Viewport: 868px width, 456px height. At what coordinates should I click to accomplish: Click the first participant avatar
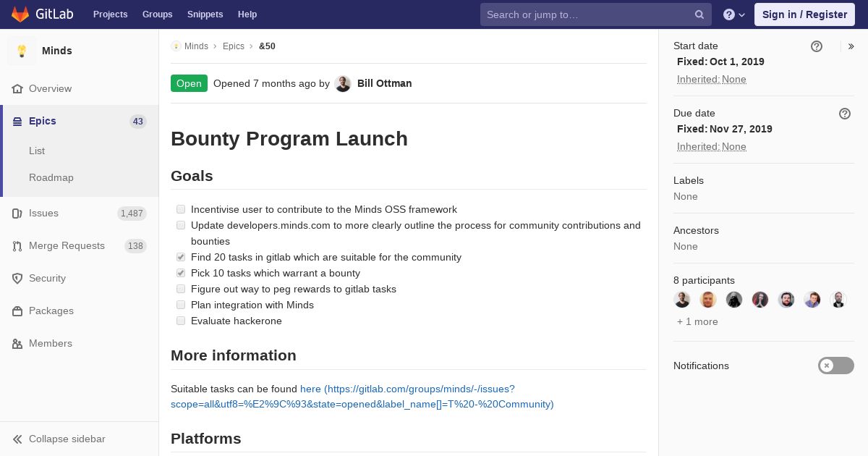point(682,300)
